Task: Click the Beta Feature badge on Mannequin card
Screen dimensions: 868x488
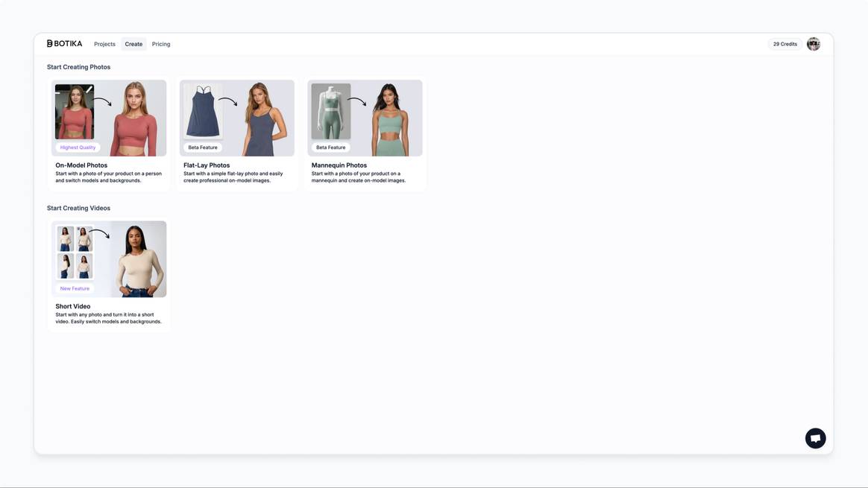Action: click(330, 148)
